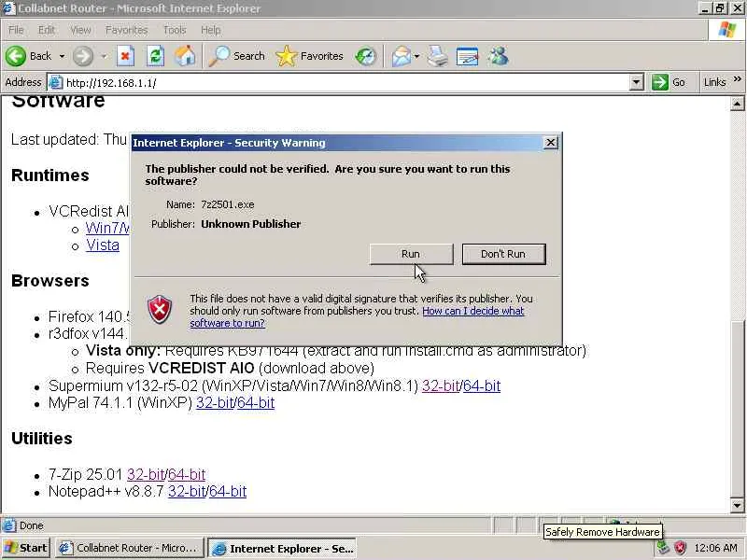Click the 12:06 AM system clock
This screenshot has width=747, height=560.
(715, 548)
